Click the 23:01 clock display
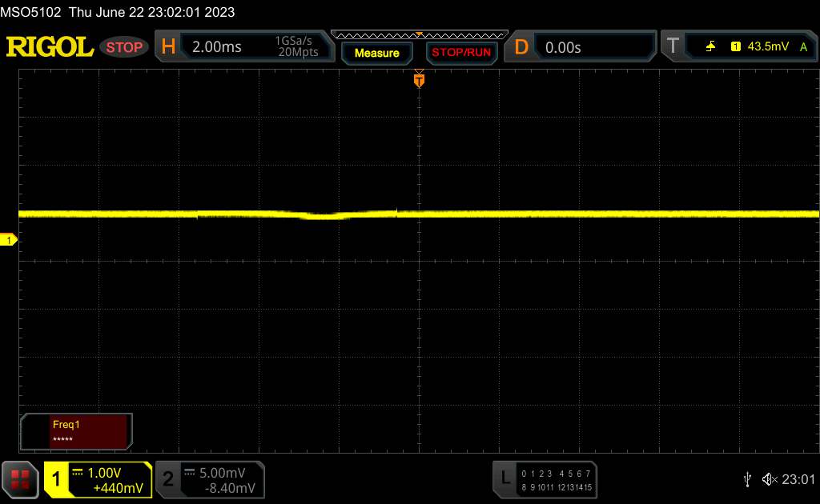 pos(798,479)
